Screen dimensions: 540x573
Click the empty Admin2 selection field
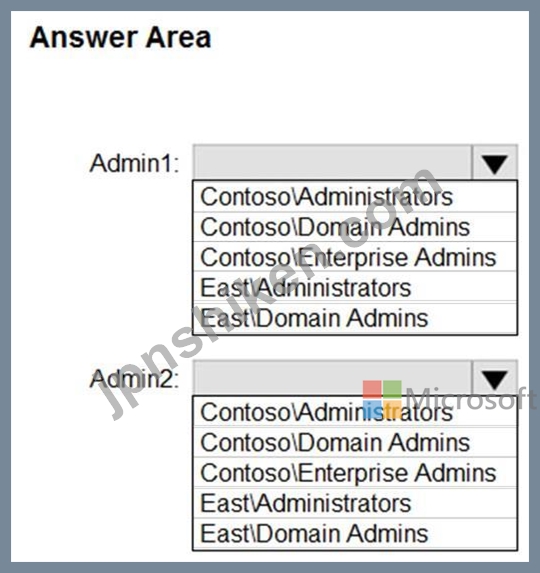tap(332, 378)
